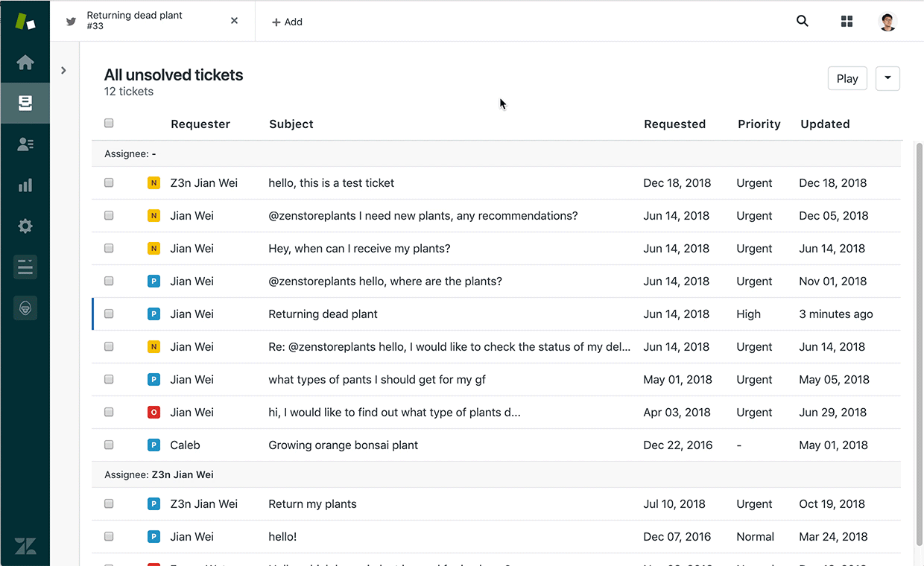Click the search magnifier icon
The width and height of the screenshot is (924, 566).
[x=803, y=22]
